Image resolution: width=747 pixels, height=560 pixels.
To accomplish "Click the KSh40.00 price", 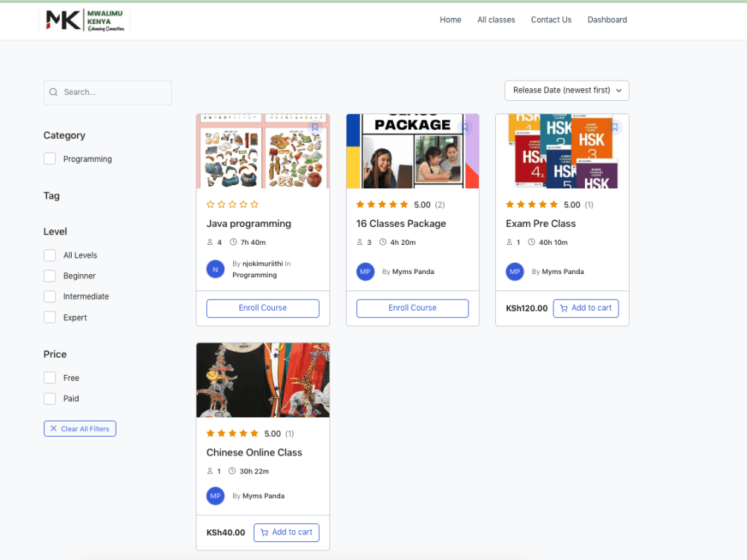I will click(x=226, y=532).
